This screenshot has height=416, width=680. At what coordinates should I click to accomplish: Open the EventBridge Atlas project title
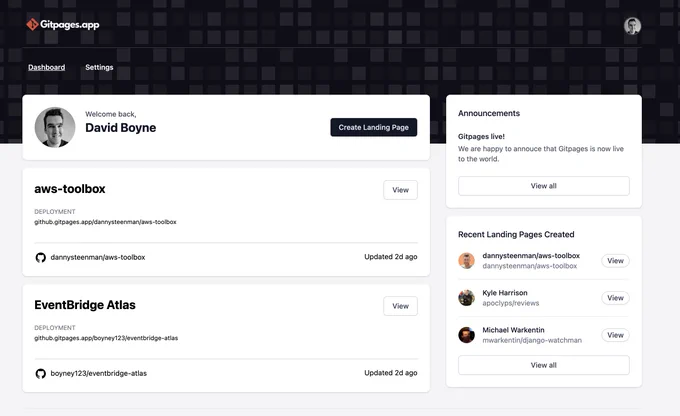pyautogui.click(x=85, y=305)
